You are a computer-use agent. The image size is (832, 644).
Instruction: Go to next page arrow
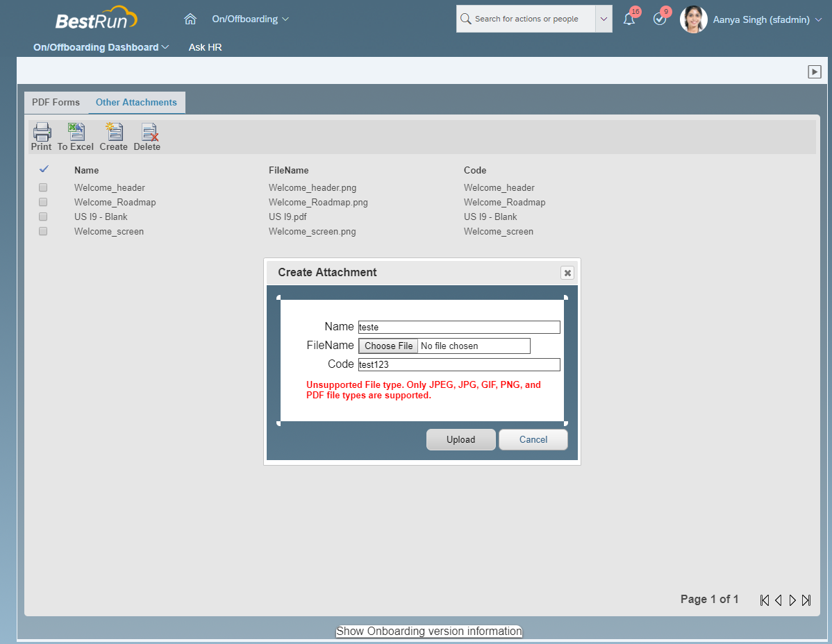point(792,600)
